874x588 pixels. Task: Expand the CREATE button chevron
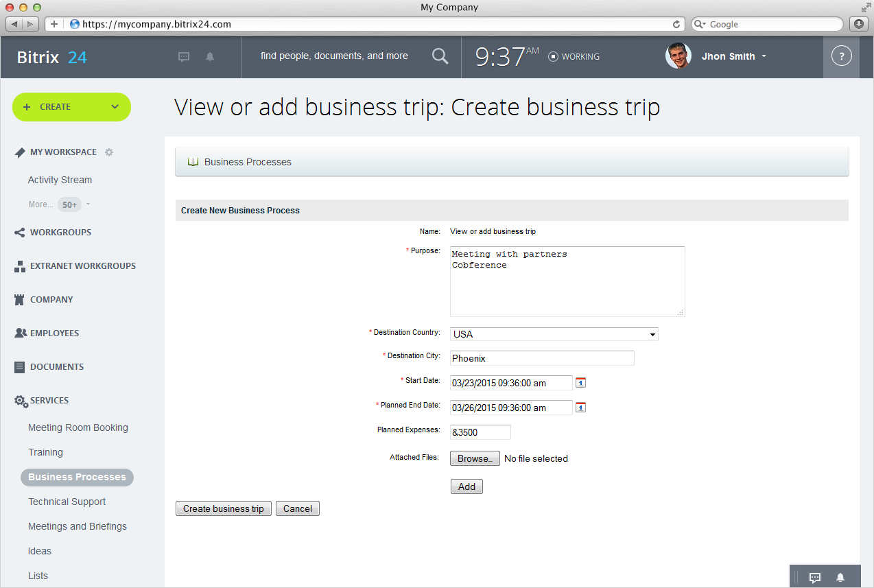[x=113, y=107]
